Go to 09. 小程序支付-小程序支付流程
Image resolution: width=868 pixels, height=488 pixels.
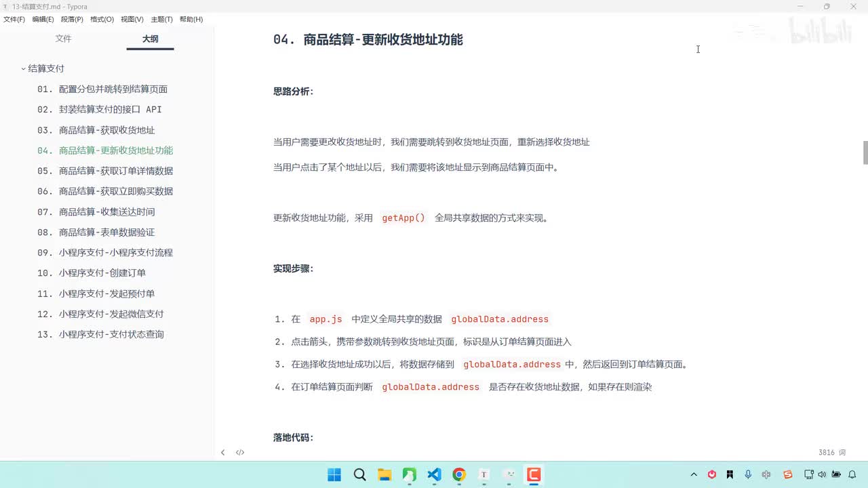(105, 252)
